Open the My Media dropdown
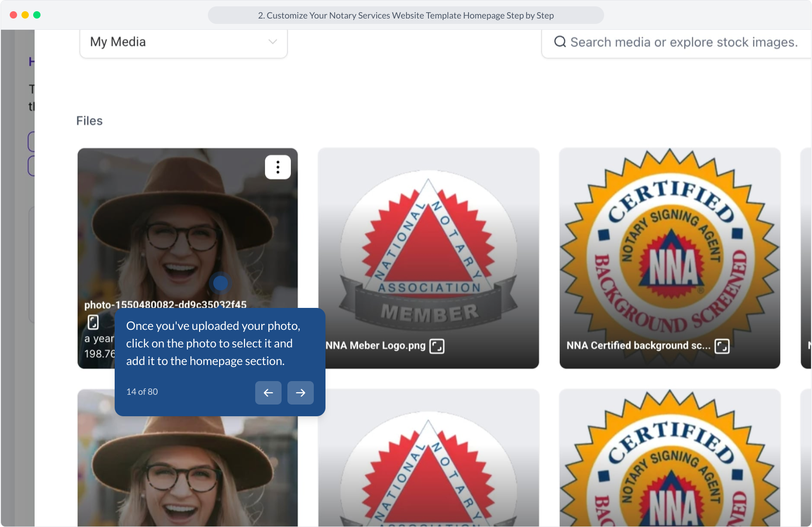Viewport: 812px width, 527px height. tap(183, 42)
